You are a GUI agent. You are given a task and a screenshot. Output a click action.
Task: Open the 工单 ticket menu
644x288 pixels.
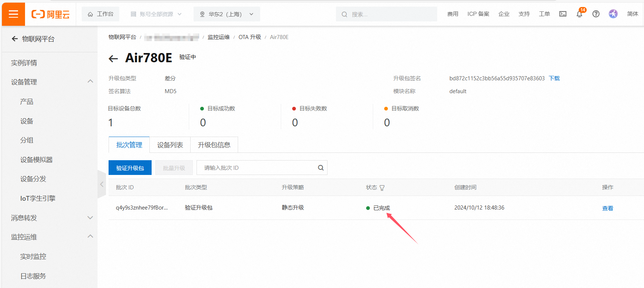point(544,14)
